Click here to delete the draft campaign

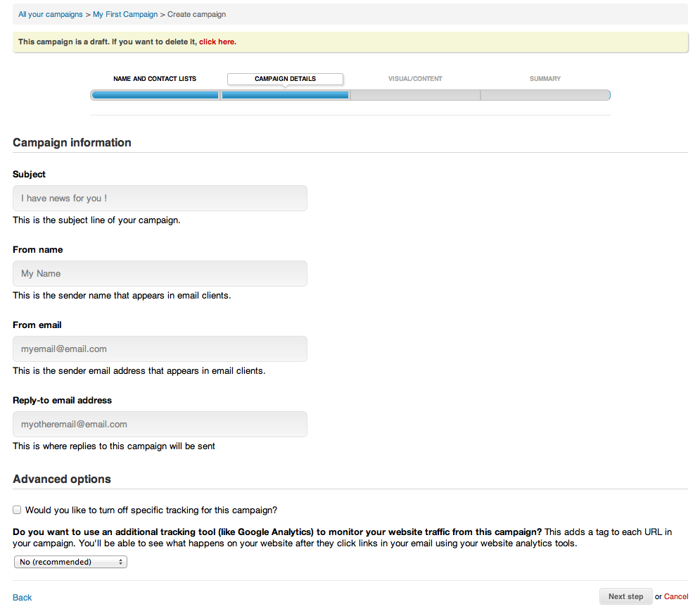click(x=217, y=42)
